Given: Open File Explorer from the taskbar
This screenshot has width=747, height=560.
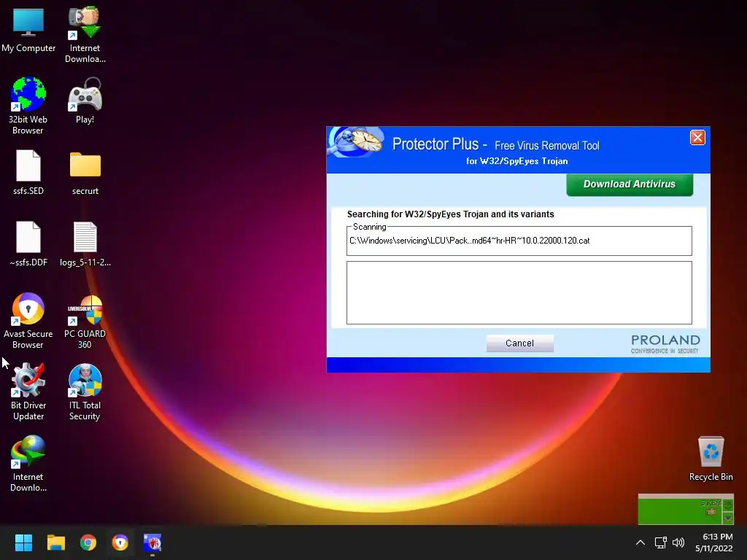Looking at the screenshot, I should click(55, 542).
